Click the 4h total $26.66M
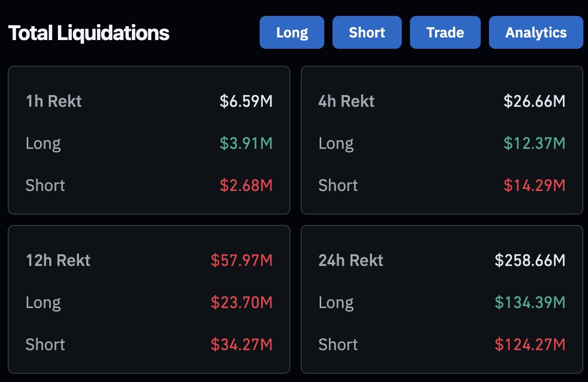The width and height of the screenshot is (588, 382). [534, 101]
